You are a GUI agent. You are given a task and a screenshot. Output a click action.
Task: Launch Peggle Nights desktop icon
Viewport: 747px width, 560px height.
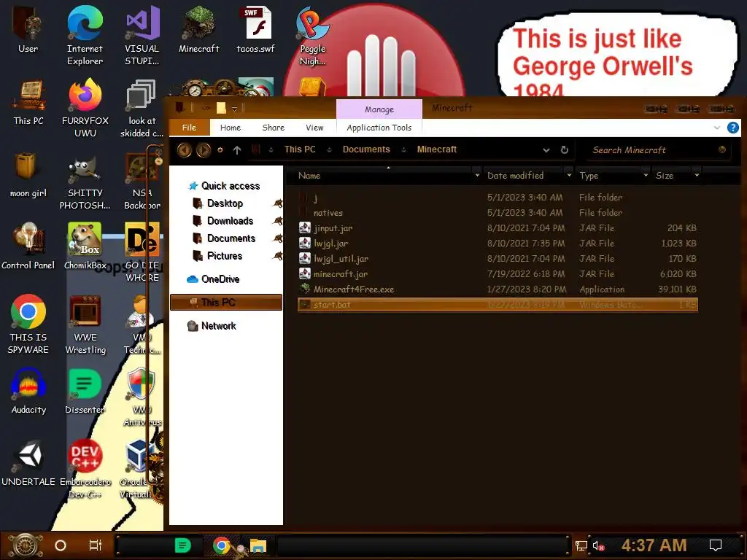pyautogui.click(x=312, y=35)
